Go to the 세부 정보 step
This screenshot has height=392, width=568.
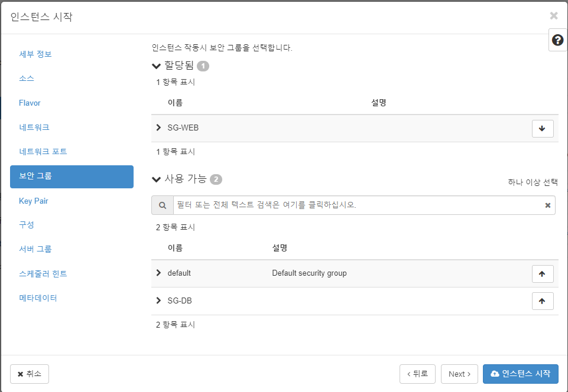click(x=35, y=54)
